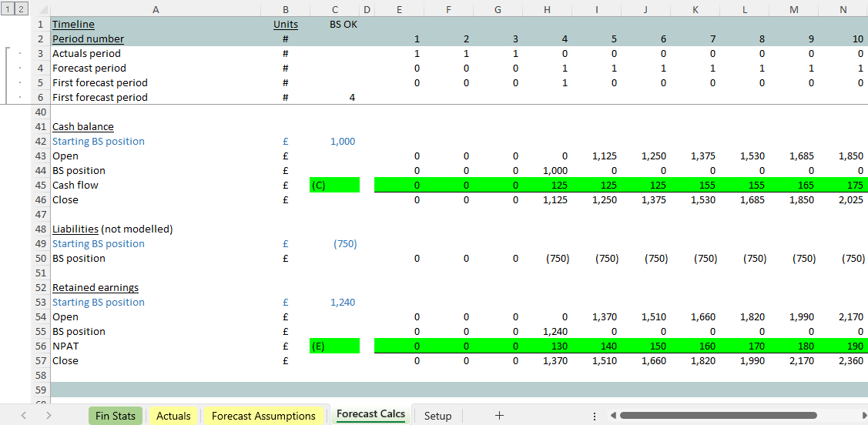This screenshot has height=425, width=868.
Task: Open the Fin Stats sheet tab
Action: (x=115, y=416)
